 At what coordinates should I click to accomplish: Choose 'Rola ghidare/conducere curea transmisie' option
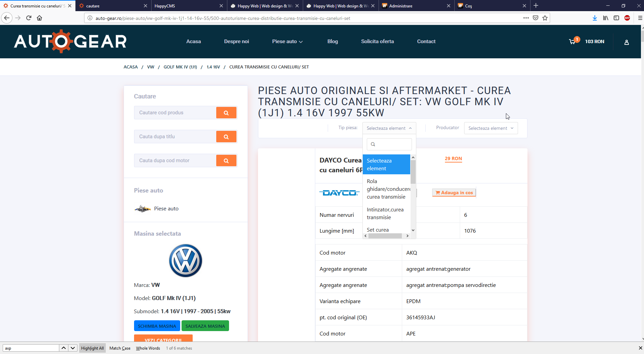[x=386, y=189]
